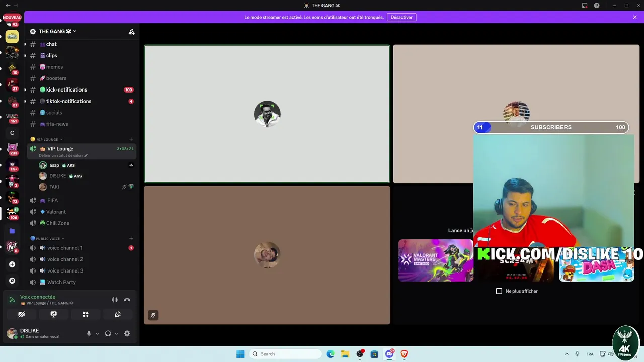The width and height of the screenshot is (644, 362).
Task: Click the voice connection signal icon
Action: point(12,300)
